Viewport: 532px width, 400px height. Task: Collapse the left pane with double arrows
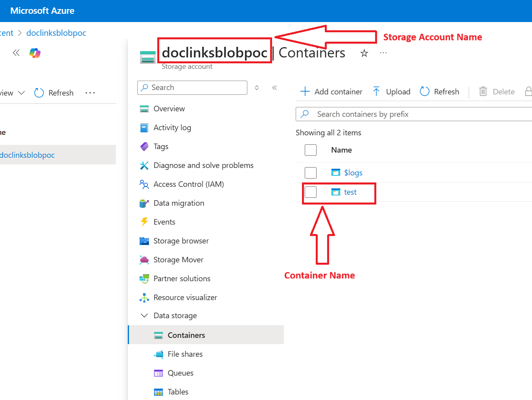click(16, 53)
